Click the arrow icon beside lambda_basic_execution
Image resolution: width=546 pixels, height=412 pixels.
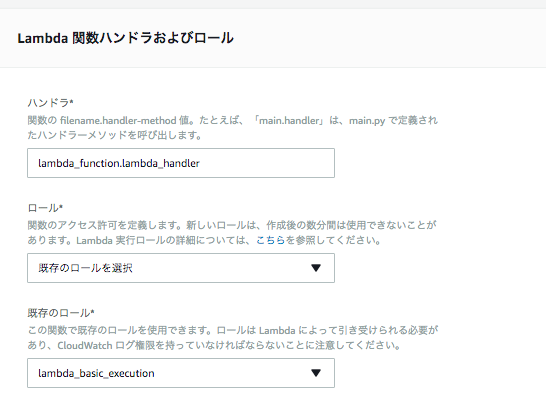pos(316,373)
